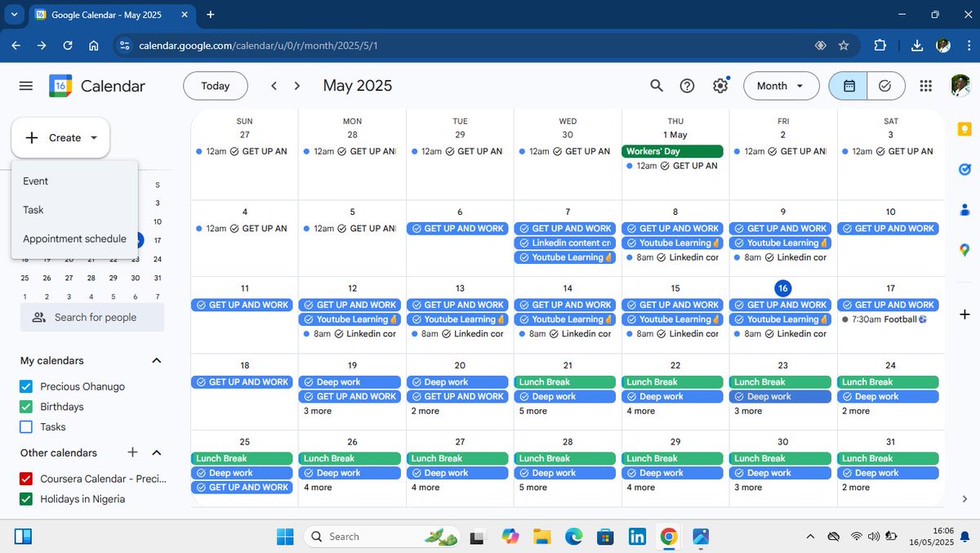
Task: Bookmark this page star icon
Action: (x=844, y=46)
